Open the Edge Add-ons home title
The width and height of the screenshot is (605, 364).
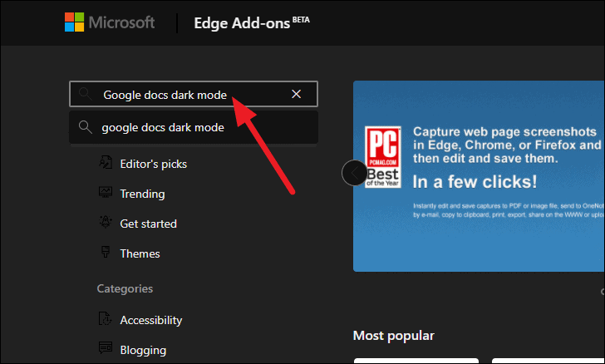point(252,22)
